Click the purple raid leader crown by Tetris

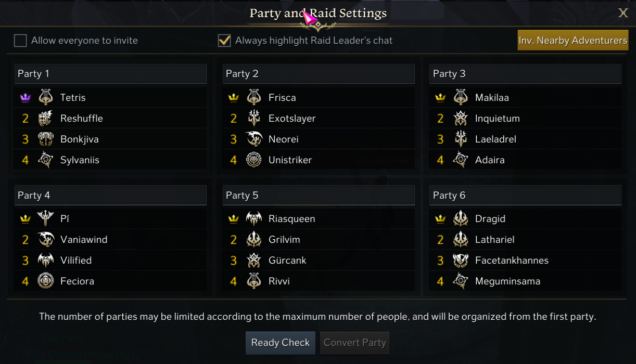pos(25,98)
